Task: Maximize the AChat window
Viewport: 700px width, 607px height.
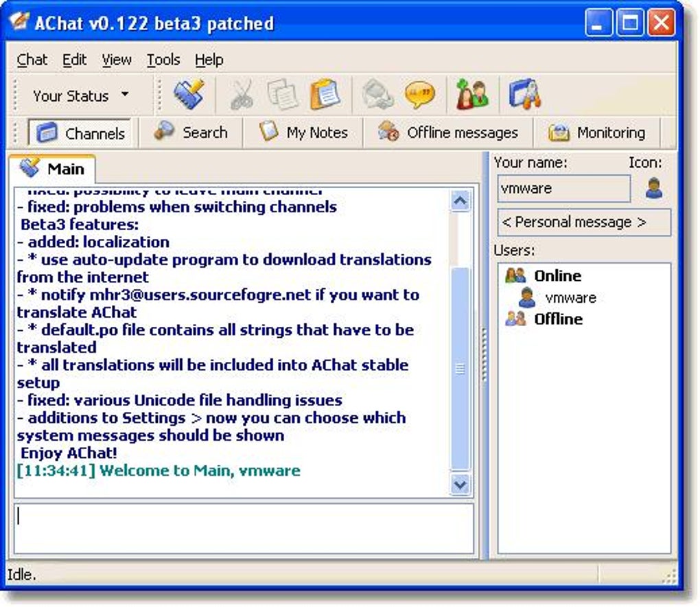Action: [630, 23]
